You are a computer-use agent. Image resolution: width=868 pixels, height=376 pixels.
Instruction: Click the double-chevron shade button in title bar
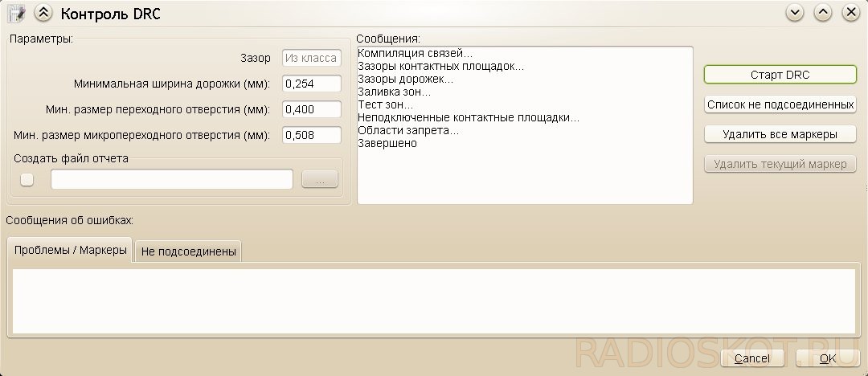[x=43, y=13]
